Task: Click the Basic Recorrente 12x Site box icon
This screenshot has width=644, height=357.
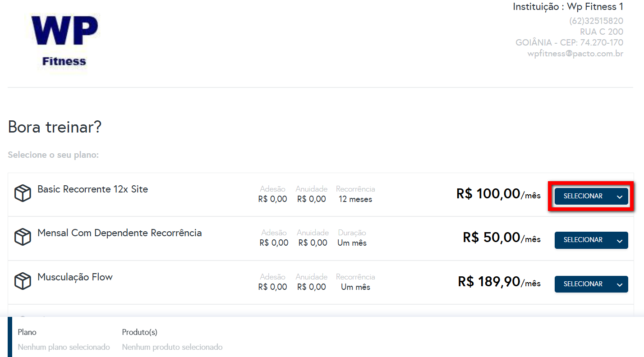Action: point(23,193)
